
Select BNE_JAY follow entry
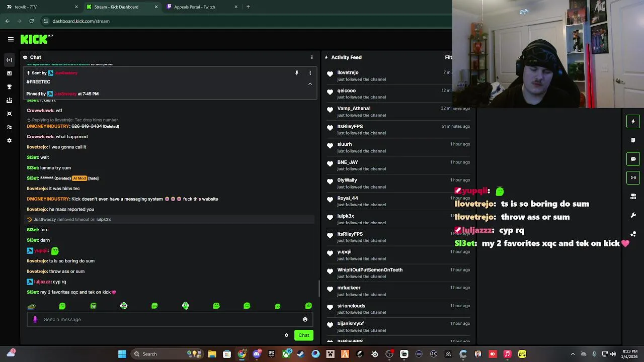pos(398,165)
